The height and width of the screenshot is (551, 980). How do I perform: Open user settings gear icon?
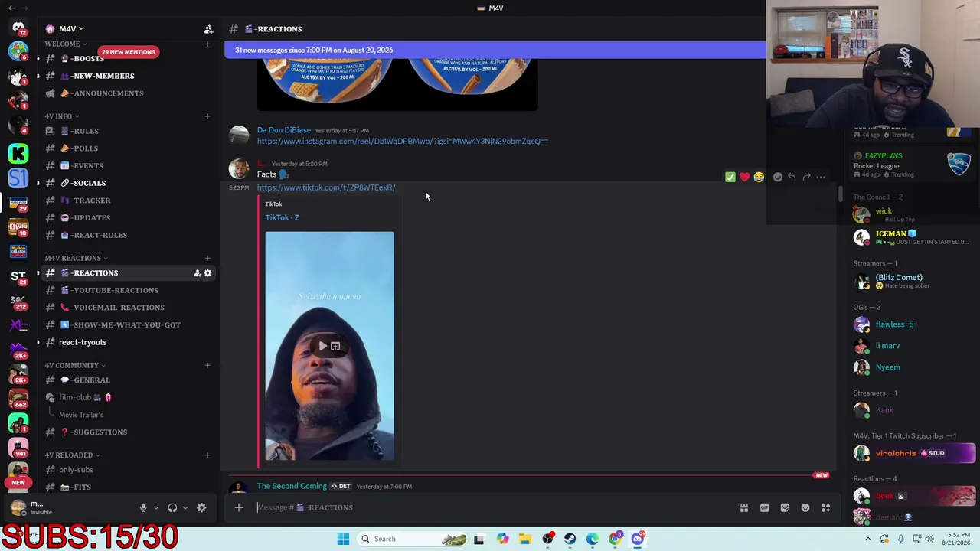201,507
